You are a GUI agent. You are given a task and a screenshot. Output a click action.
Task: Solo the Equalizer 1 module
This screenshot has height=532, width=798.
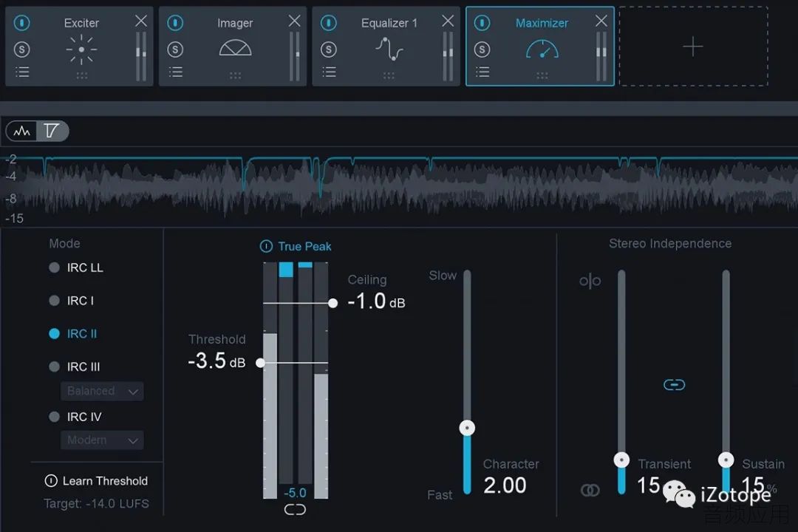coord(329,50)
